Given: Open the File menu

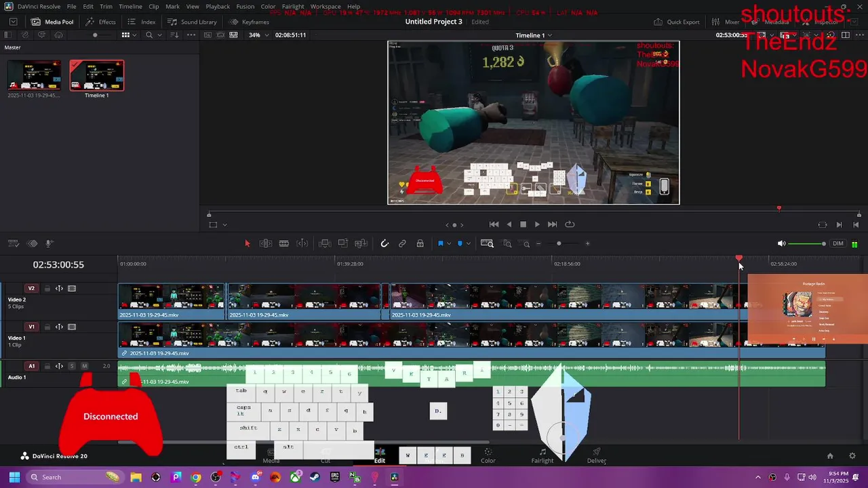Looking at the screenshot, I should tap(71, 6).
